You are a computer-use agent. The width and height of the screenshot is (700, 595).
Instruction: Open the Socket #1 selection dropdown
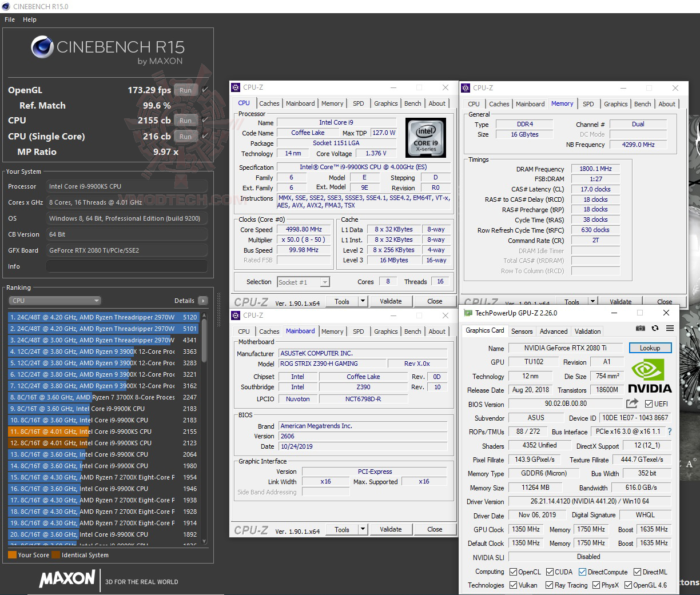[x=304, y=282]
